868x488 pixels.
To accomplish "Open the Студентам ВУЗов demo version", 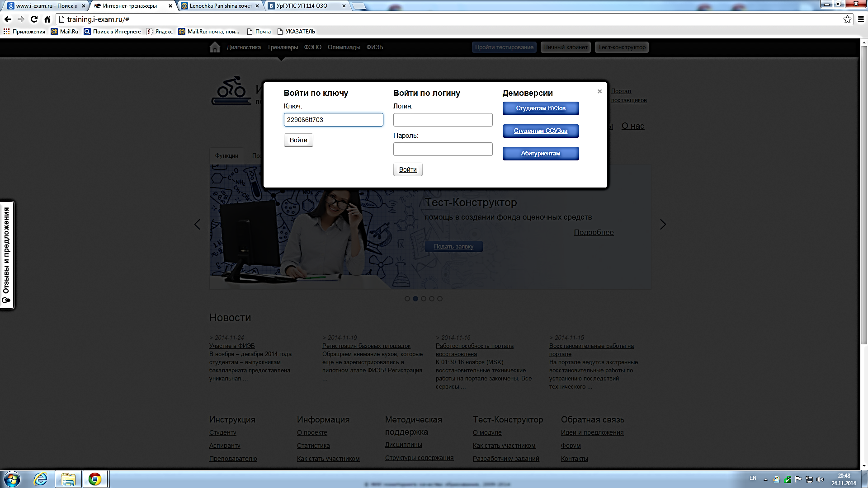I will (541, 108).
